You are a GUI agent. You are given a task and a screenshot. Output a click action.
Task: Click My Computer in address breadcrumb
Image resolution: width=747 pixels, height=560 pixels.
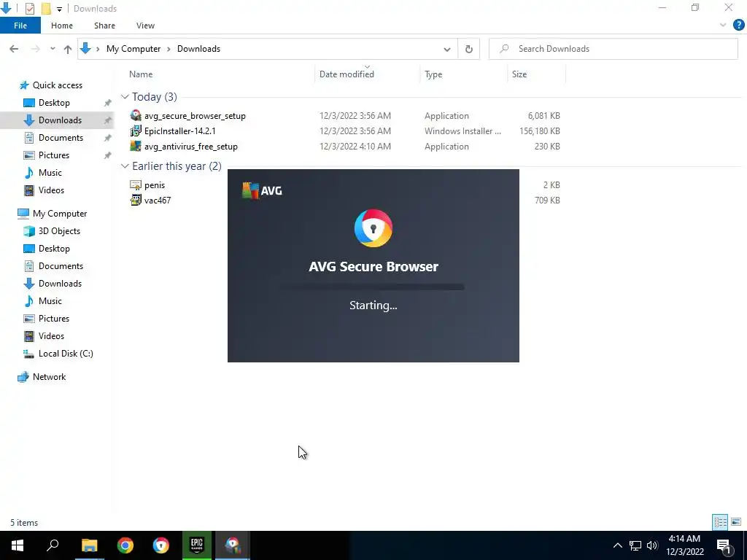[x=133, y=49]
